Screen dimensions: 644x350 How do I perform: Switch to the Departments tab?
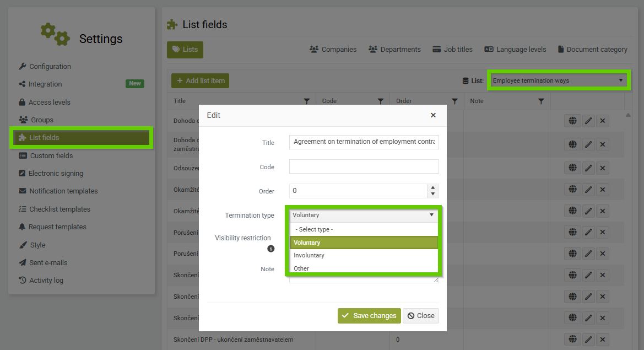tap(394, 50)
